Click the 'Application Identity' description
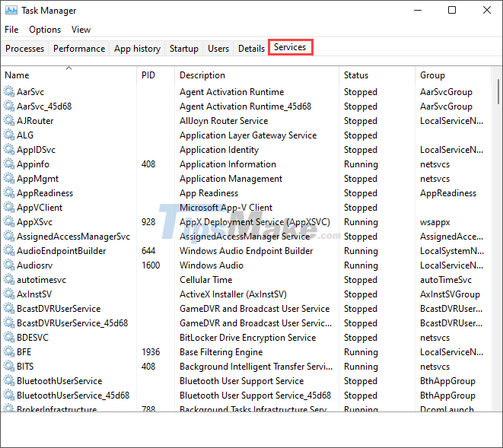This screenshot has width=503, height=448. tap(219, 149)
